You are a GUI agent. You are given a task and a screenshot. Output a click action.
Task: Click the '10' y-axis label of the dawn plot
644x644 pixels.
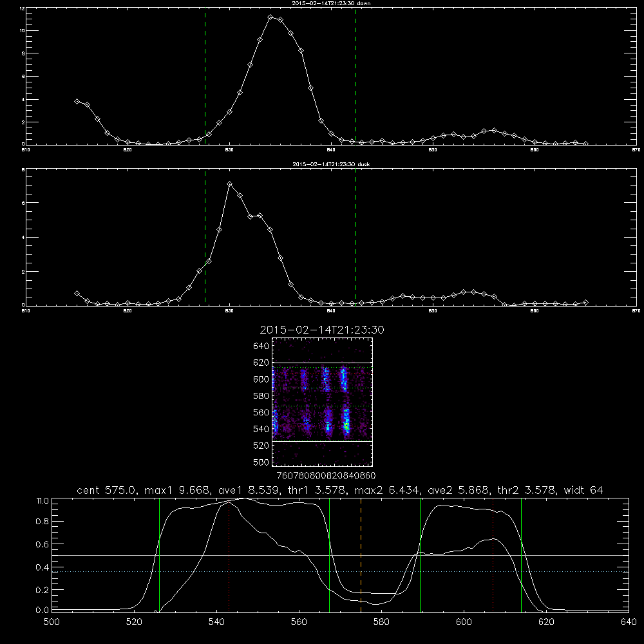22,31
